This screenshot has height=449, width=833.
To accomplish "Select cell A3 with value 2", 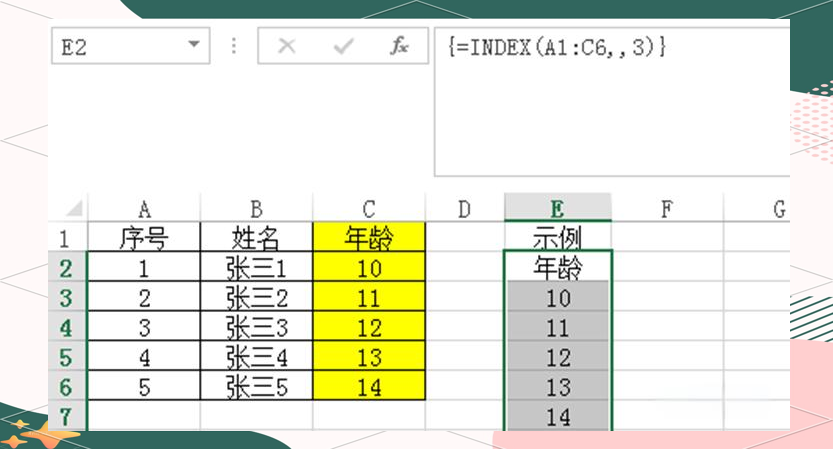I will pyautogui.click(x=144, y=297).
